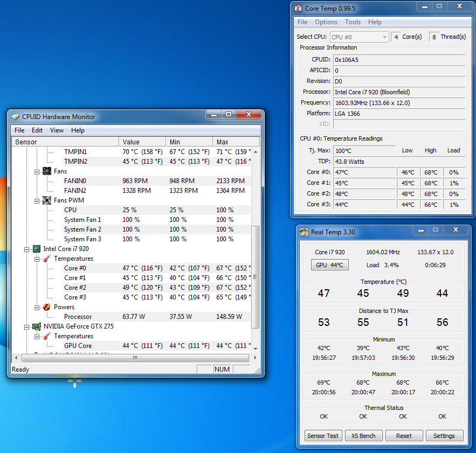Screen dimensions: 476x453
Task: Click the NVIDIA GeForce GTX 275 card icon
Action: point(37,326)
